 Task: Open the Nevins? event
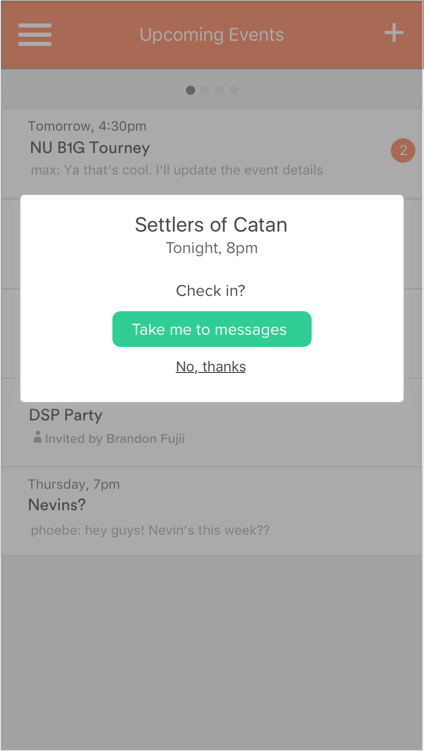tap(212, 511)
